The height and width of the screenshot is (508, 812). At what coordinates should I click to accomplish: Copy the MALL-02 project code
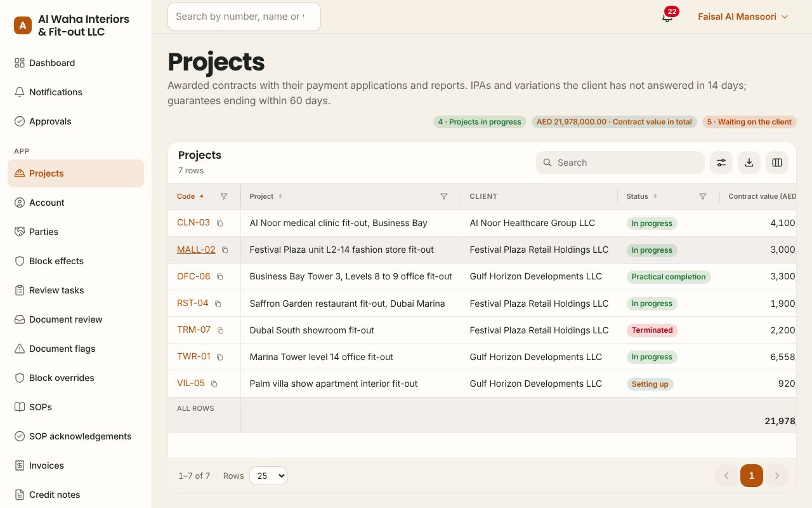coord(225,250)
